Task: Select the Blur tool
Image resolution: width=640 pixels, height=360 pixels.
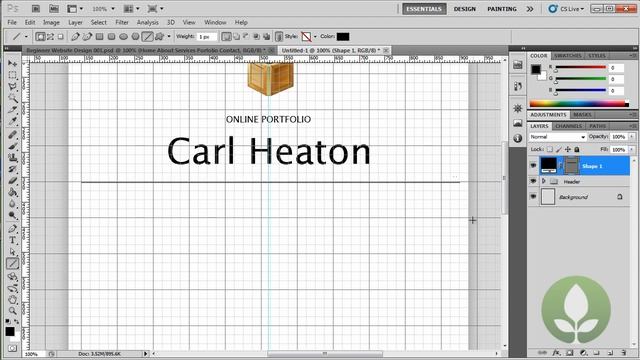Action: pyautogui.click(x=12, y=203)
